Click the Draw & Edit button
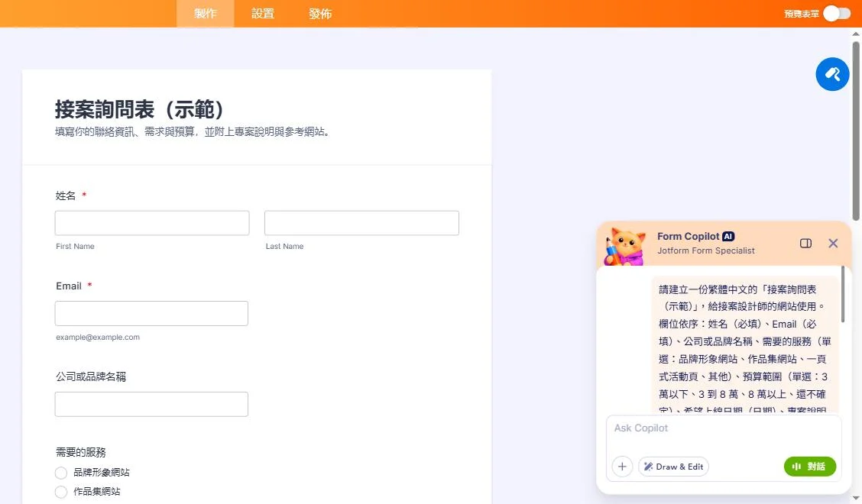This screenshot has width=862, height=504. click(x=673, y=467)
